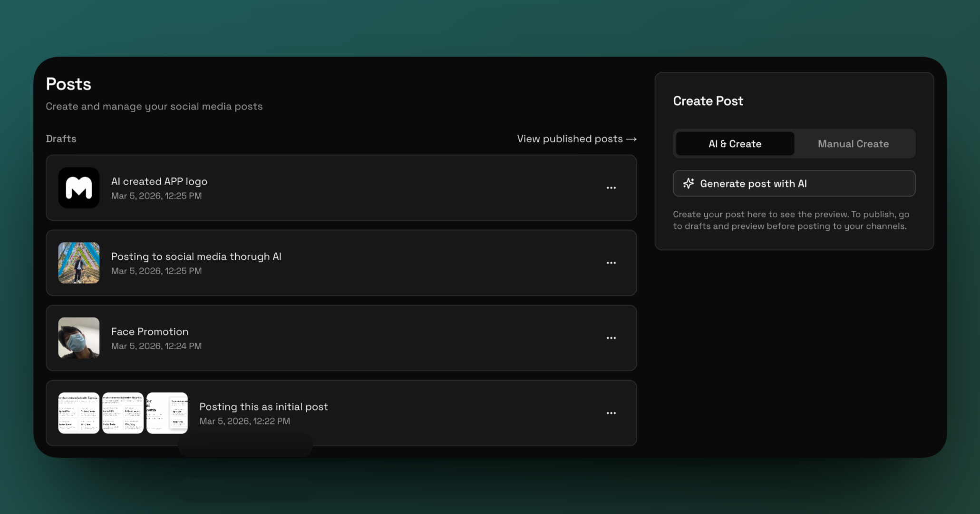Click the first document thumbnail in initial post
Image resolution: width=980 pixels, height=514 pixels.
click(79, 413)
